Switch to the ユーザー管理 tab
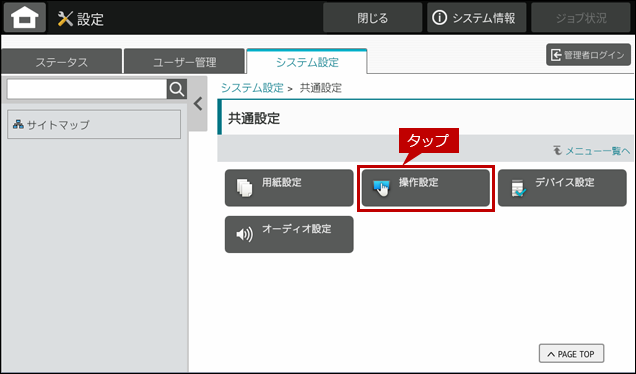The width and height of the screenshot is (636, 374). [185, 62]
